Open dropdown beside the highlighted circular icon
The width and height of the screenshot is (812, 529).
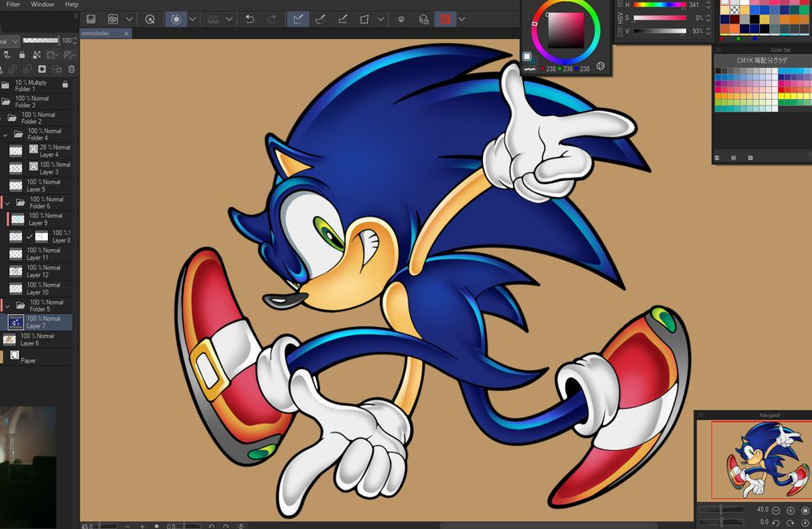coord(192,19)
